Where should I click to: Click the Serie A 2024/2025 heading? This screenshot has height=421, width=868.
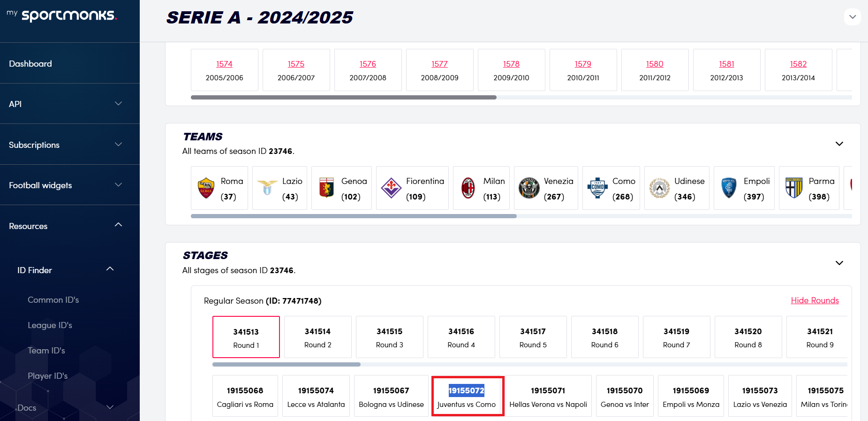click(x=259, y=17)
